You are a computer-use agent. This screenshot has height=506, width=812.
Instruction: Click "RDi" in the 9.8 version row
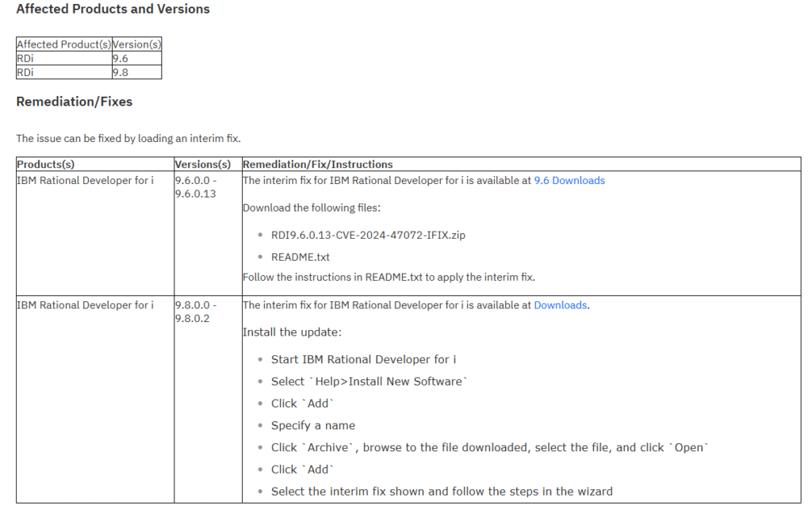point(25,72)
